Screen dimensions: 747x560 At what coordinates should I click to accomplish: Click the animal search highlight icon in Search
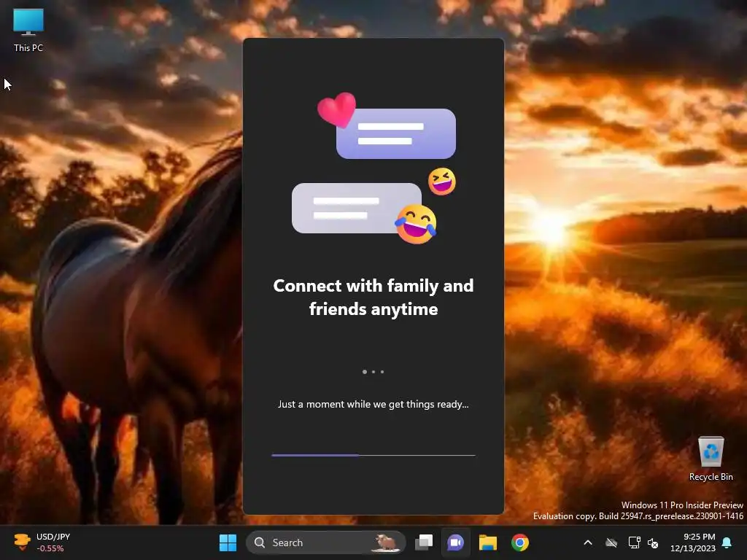[x=387, y=542]
